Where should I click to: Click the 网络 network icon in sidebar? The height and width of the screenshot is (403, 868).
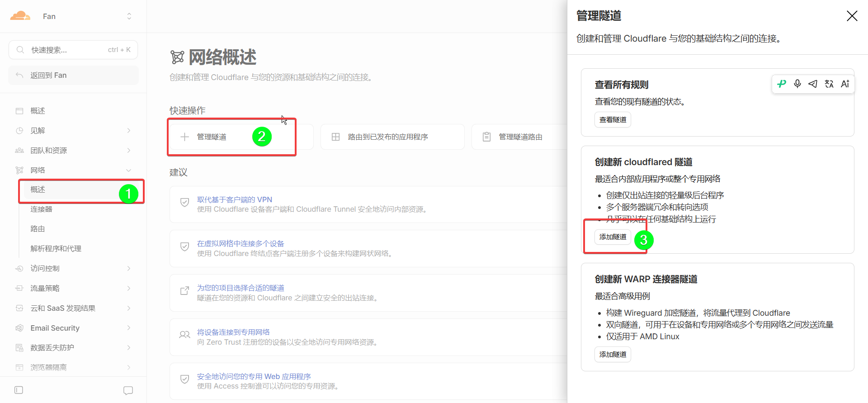(19, 170)
